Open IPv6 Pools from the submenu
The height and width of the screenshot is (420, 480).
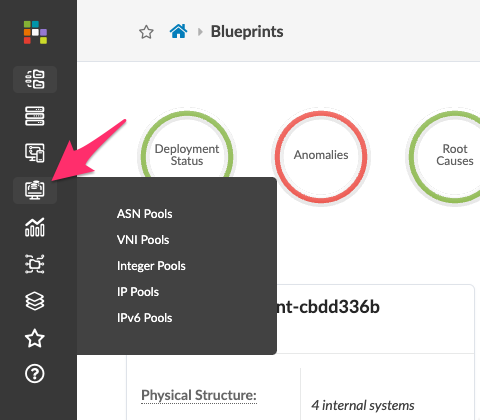[x=145, y=318]
